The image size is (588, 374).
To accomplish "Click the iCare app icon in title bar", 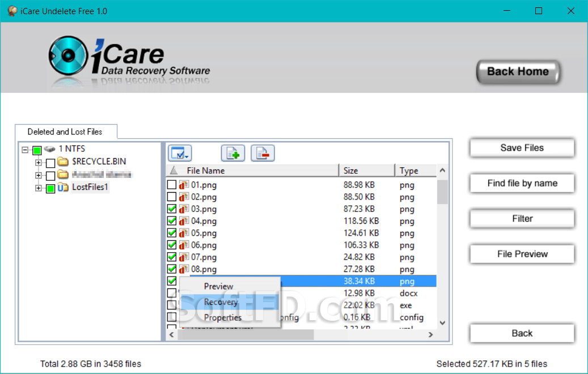I will coord(12,11).
